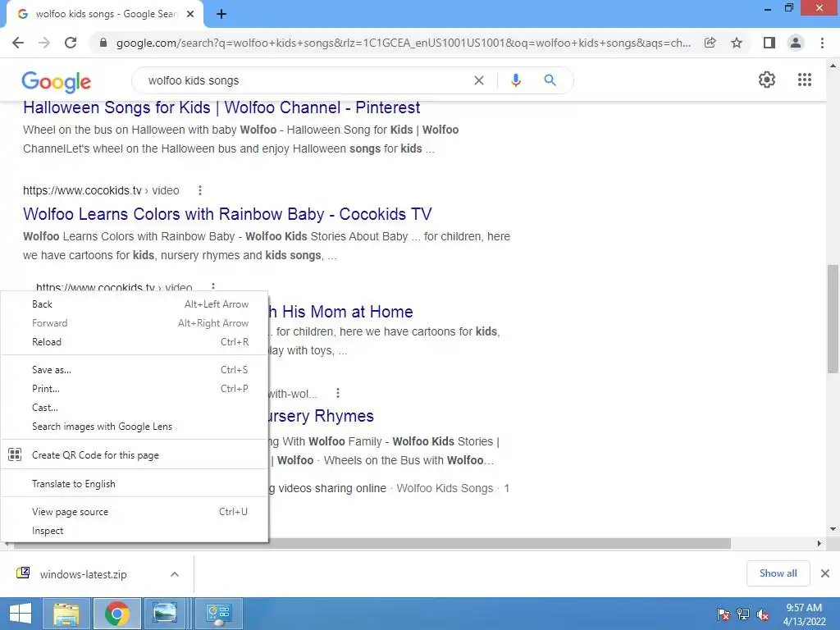The width and height of the screenshot is (840, 630).
Task: Open the His Mom at Home result
Action: (341, 311)
